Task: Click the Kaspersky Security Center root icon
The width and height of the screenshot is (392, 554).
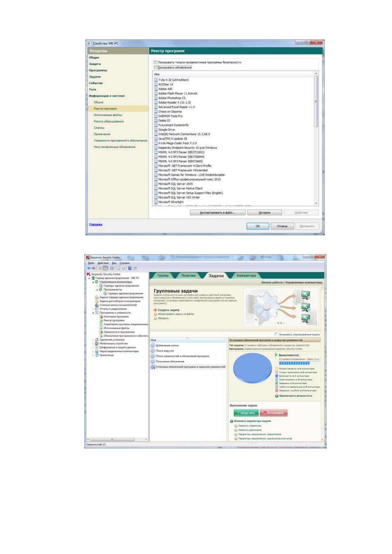Action: tap(89, 274)
